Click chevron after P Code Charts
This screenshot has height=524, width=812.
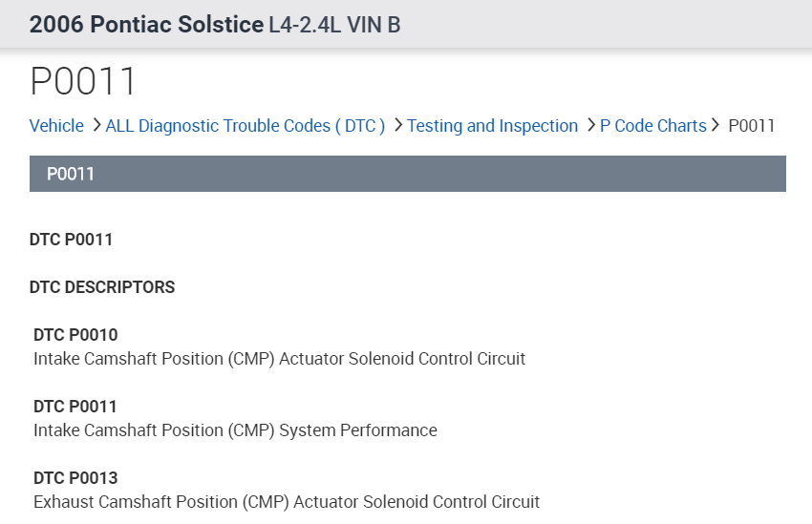coord(715,125)
